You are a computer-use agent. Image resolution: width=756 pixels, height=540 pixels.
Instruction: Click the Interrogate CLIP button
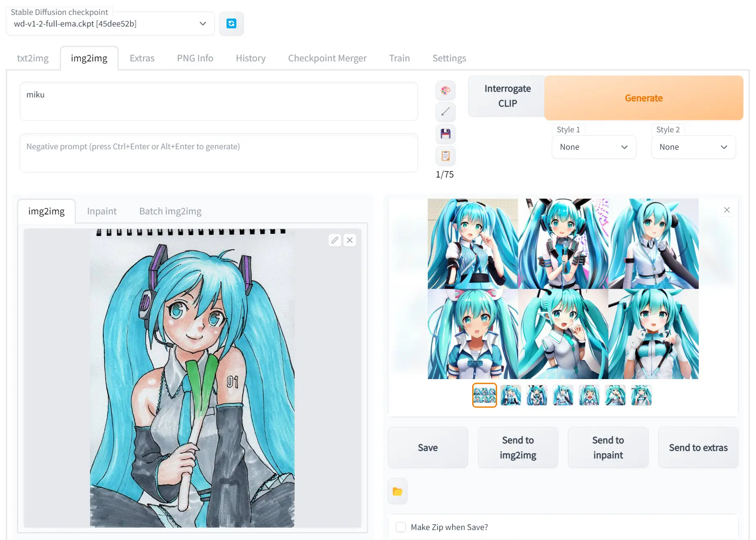pyautogui.click(x=507, y=96)
